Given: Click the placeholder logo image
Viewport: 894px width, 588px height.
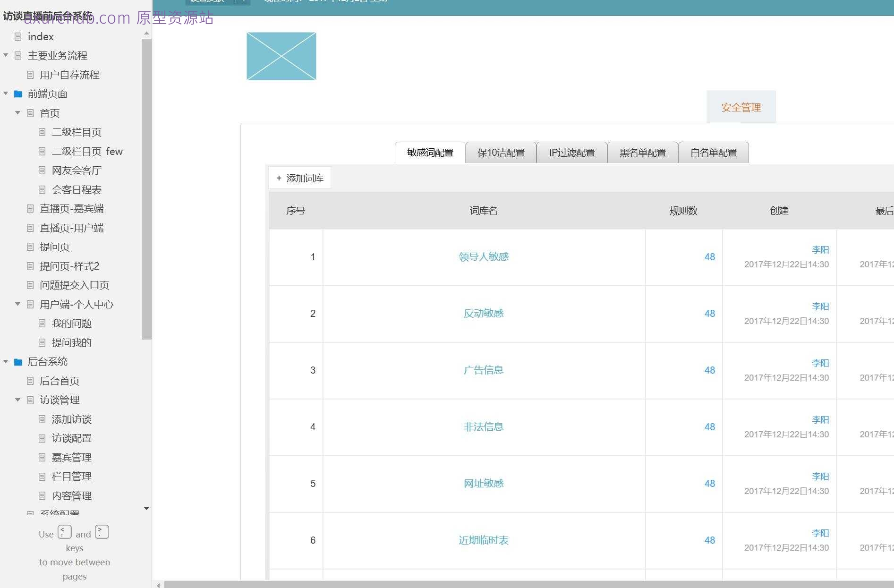Looking at the screenshot, I should coord(281,56).
